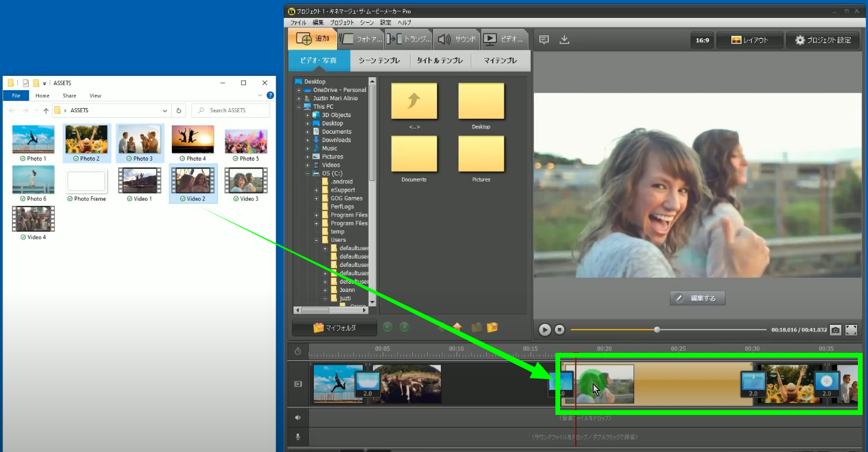Screen dimensions: 868x452
Task: Toggle the 16:9 aspect ratio button
Action: pos(702,41)
